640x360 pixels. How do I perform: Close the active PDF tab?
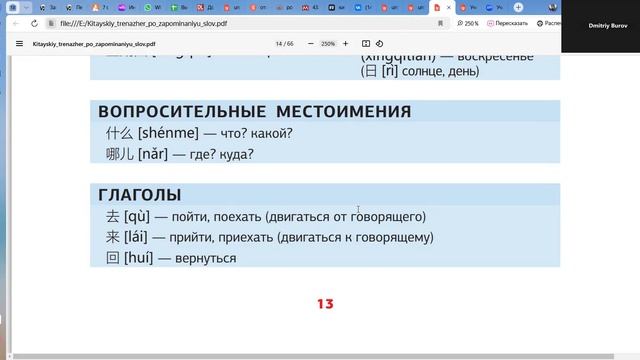449,8
